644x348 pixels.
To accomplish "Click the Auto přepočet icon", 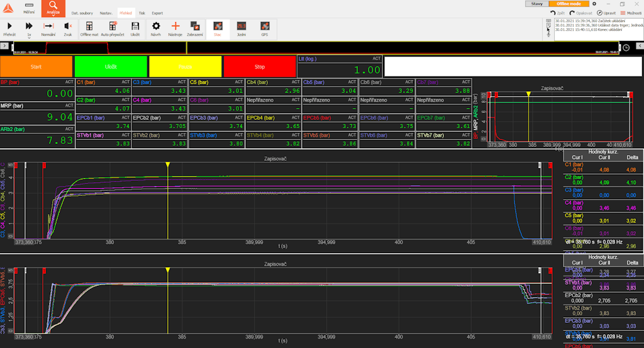I will 113,29.
